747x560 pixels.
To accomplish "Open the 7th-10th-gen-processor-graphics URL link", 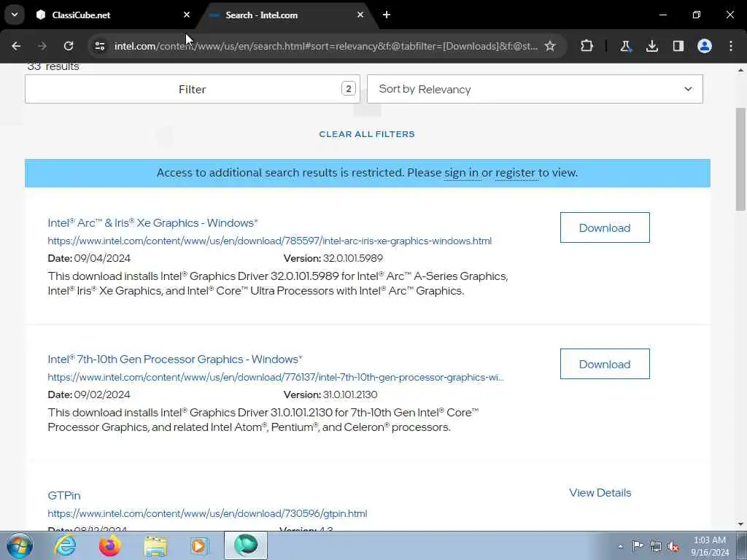I will (275, 377).
